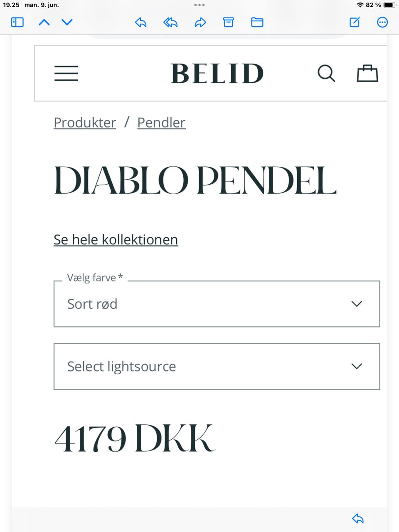
Task: Toggle the sidebar panel
Action: tap(17, 22)
